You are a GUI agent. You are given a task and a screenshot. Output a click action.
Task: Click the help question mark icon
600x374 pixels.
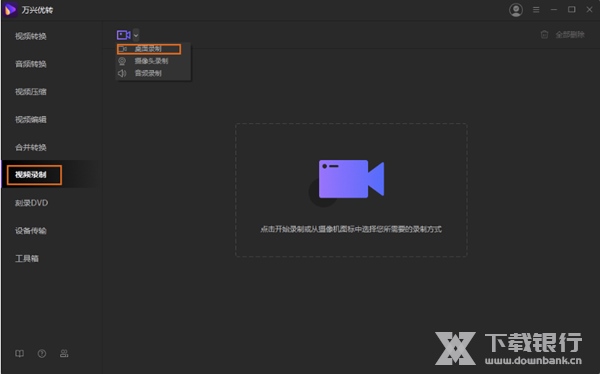coord(42,353)
